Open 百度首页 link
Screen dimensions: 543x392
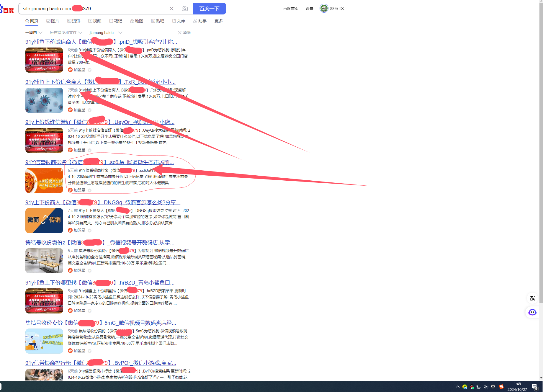point(291,9)
